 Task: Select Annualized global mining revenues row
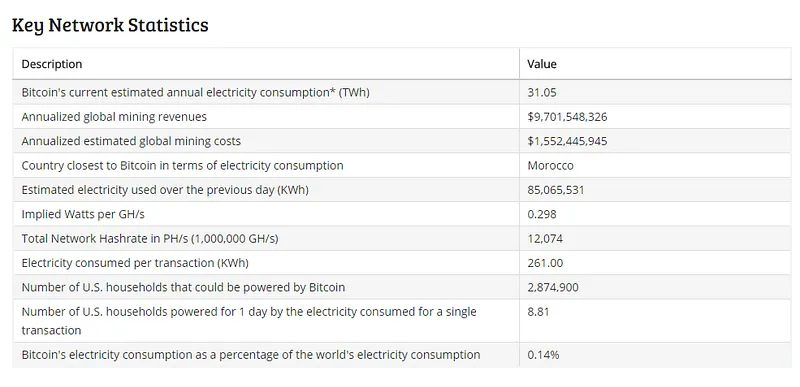(x=401, y=117)
